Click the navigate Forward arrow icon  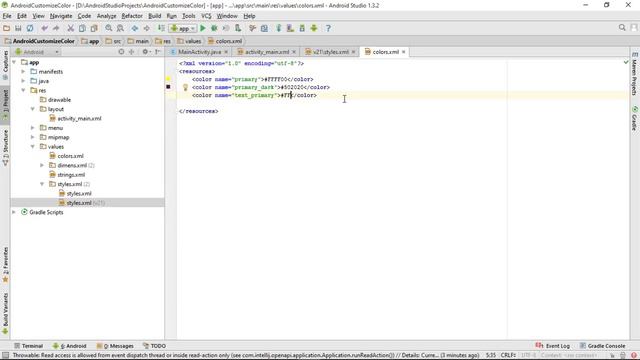pos(147,28)
